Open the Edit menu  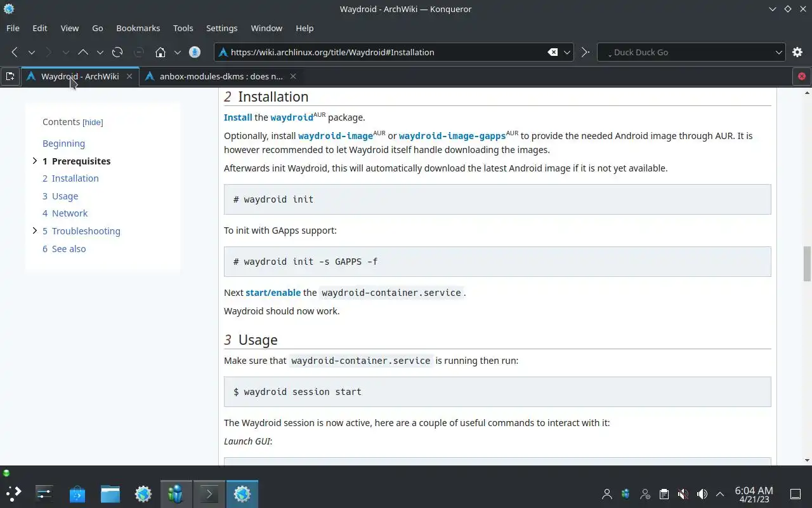coord(40,28)
